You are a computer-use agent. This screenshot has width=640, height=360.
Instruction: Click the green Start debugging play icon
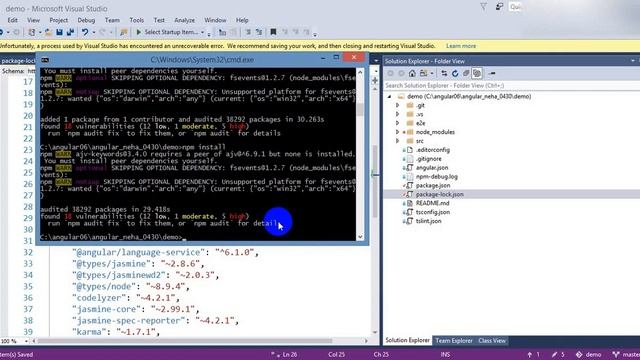(x=138, y=32)
